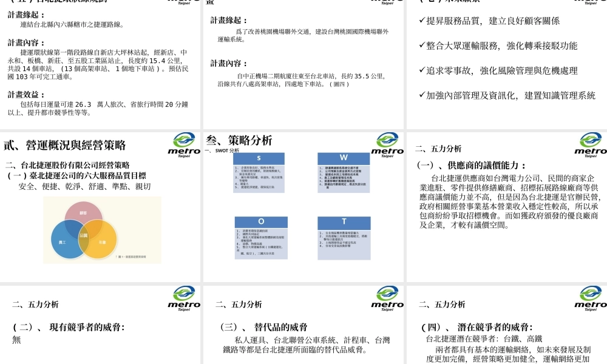Viewport: 607px width, 364px height.
Task: Click the Metro Taipei logo on 營運概況與經營策略 slide
Action: pyautogui.click(x=184, y=145)
